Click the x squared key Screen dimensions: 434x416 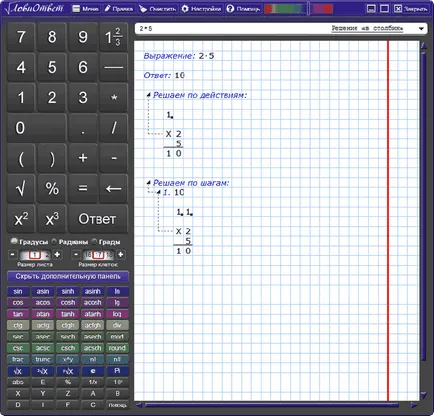click(21, 219)
